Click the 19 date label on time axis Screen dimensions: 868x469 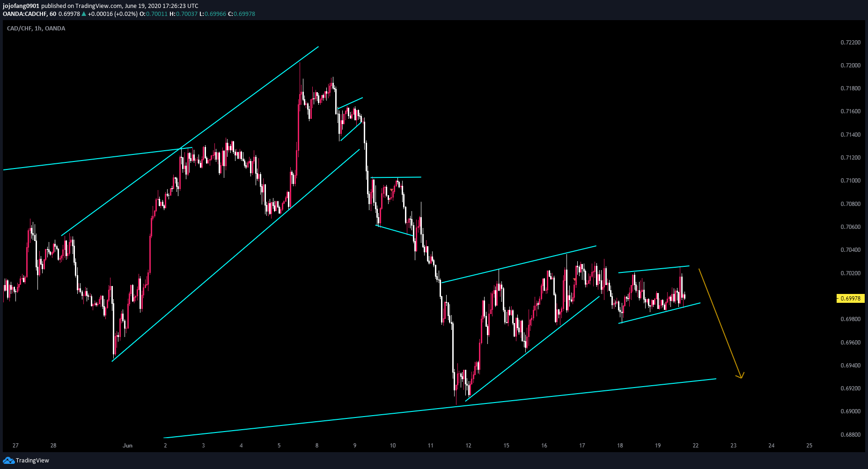(658, 446)
